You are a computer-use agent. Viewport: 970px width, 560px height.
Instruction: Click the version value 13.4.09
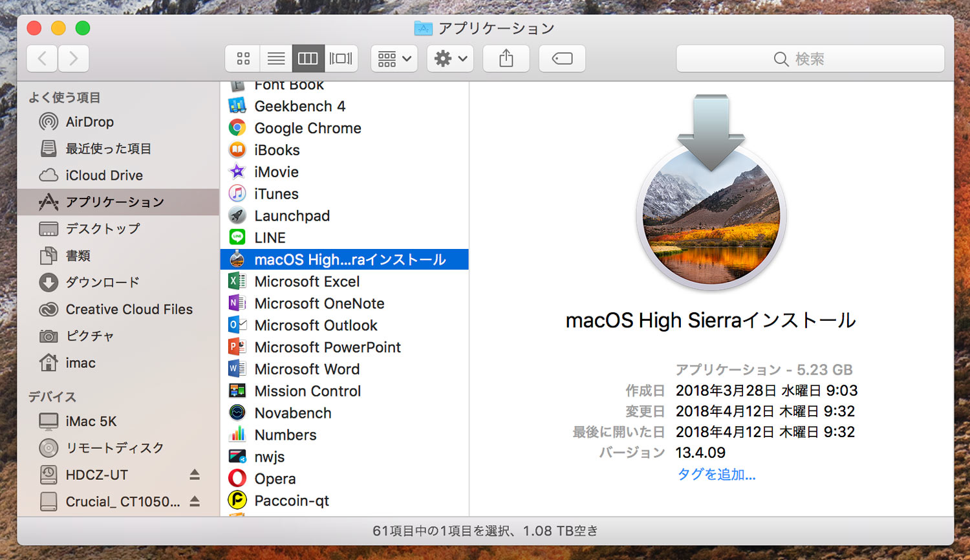click(x=700, y=453)
